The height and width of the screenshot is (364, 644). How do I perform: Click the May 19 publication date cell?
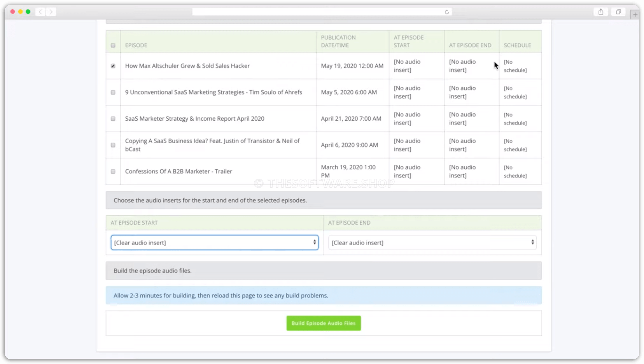point(352,66)
